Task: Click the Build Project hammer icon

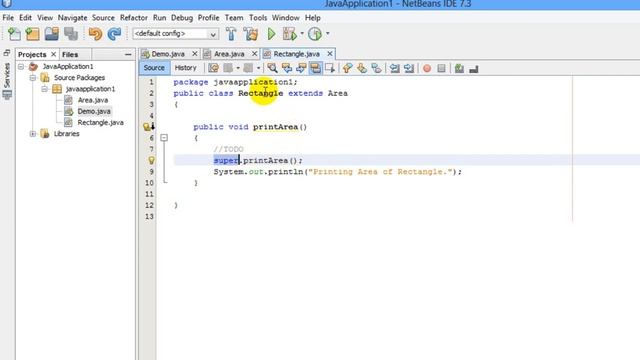Action: (x=231, y=34)
